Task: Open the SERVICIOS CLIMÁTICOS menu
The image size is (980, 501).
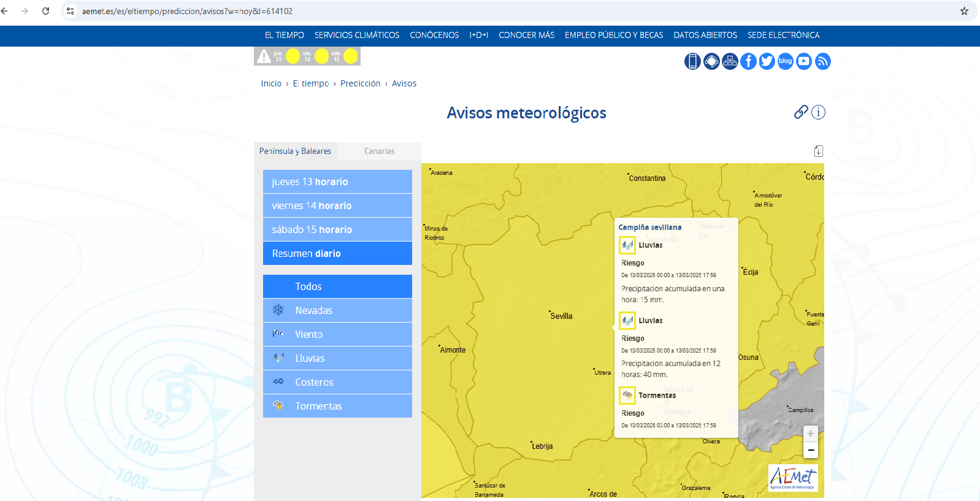Action: (x=357, y=36)
